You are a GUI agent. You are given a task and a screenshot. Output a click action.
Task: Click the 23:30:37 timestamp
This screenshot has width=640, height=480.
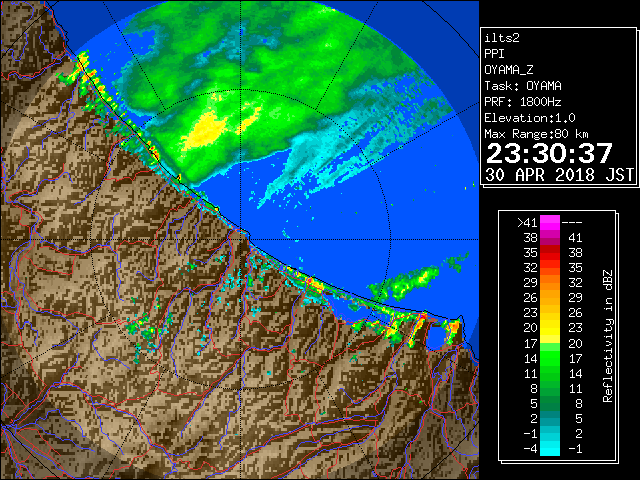pyautogui.click(x=549, y=153)
